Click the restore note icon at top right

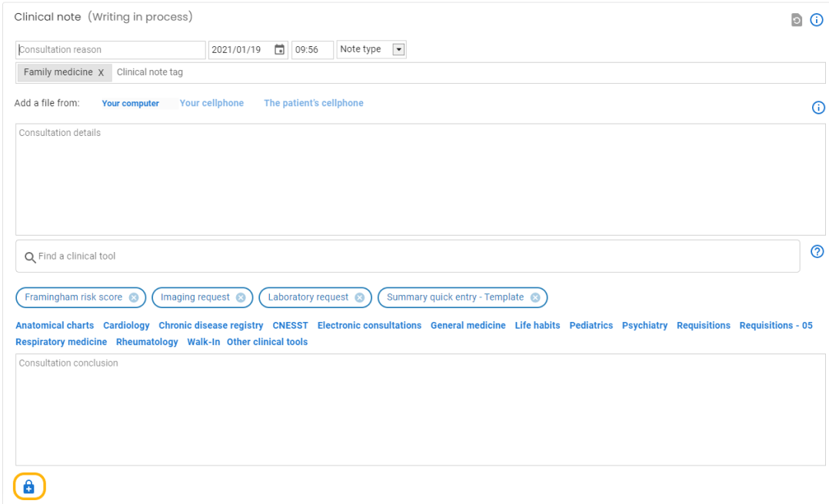pos(796,20)
